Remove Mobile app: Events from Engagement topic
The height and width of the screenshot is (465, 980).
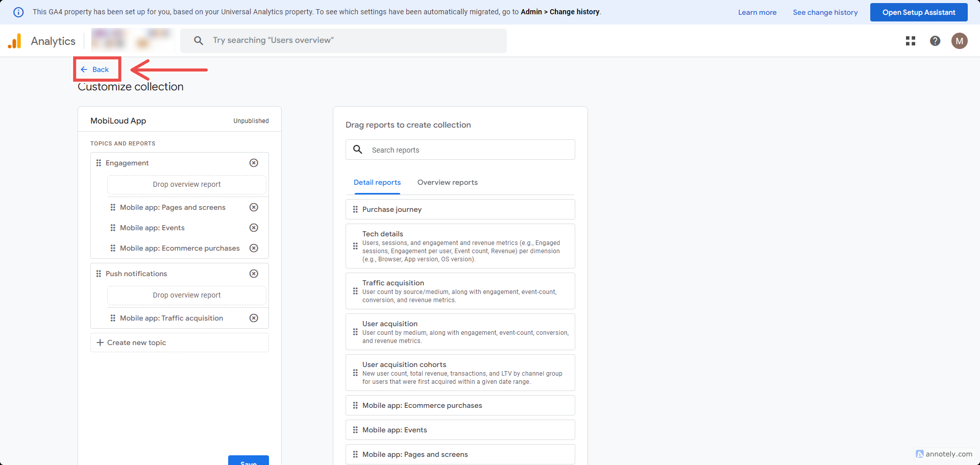tap(254, 228)
